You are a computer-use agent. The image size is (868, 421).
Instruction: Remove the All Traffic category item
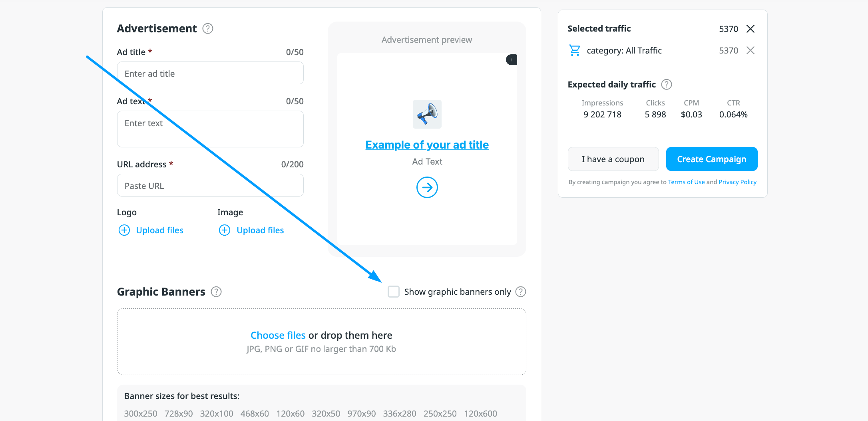point(751,51)
